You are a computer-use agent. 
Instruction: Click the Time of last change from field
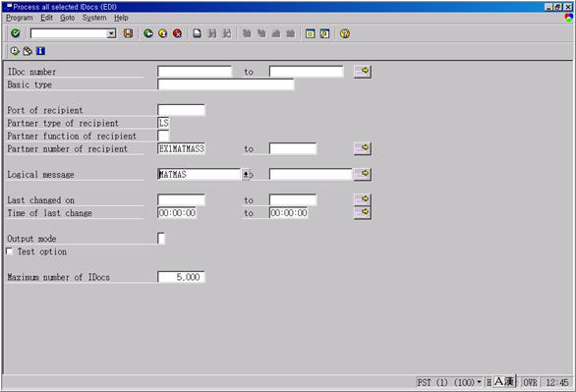point(177,213)
